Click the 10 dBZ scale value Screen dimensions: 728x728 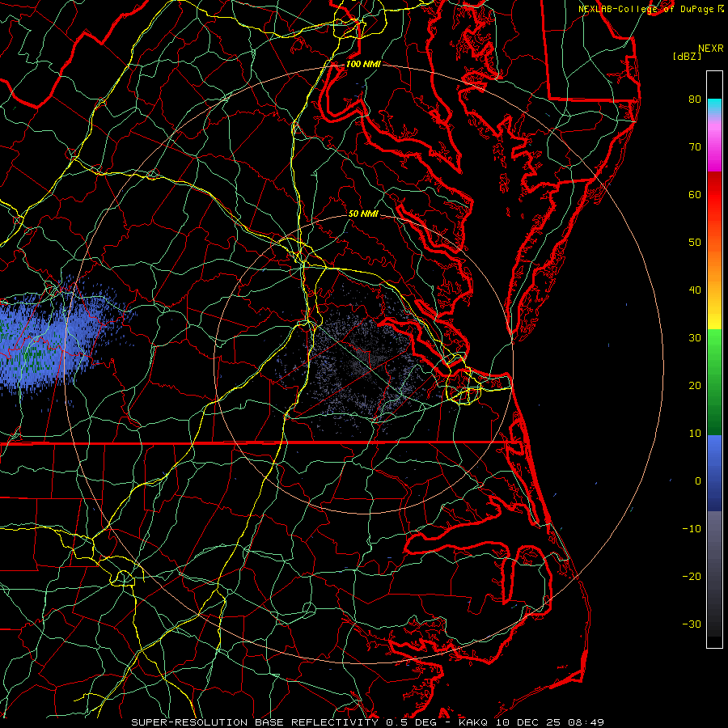[x=695, y=434]
